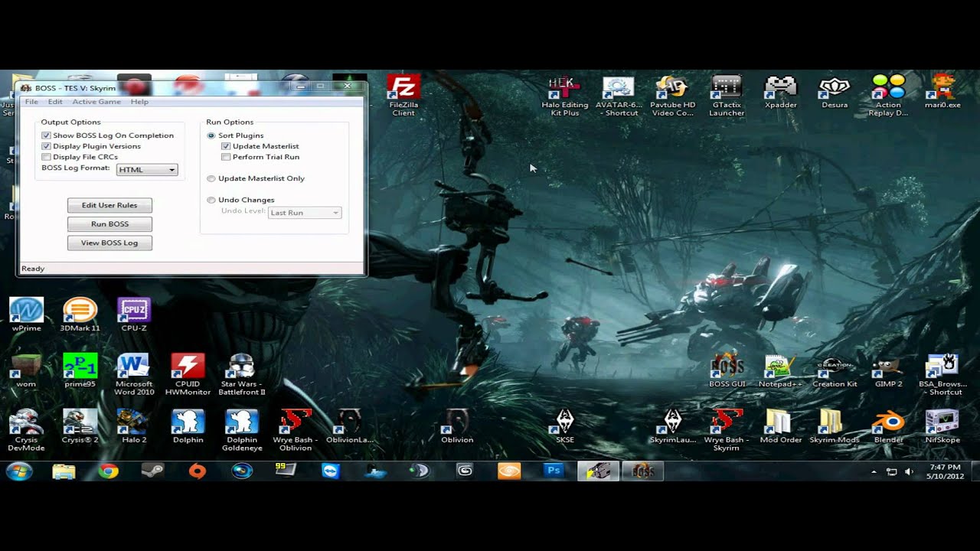Viewport: 980px width, 551px height.
Task: Click the View BOSS Log button
Action: click(109, 243)
